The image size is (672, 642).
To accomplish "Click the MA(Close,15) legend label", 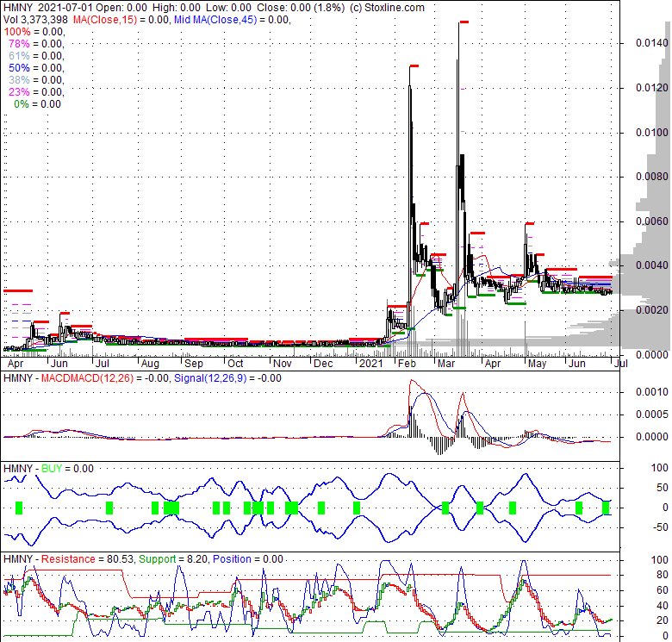I will (x=104, y=20).
